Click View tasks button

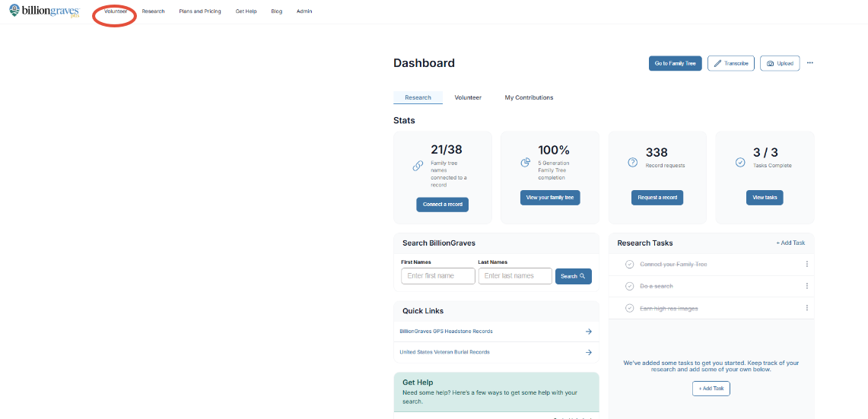coord(765,198)
